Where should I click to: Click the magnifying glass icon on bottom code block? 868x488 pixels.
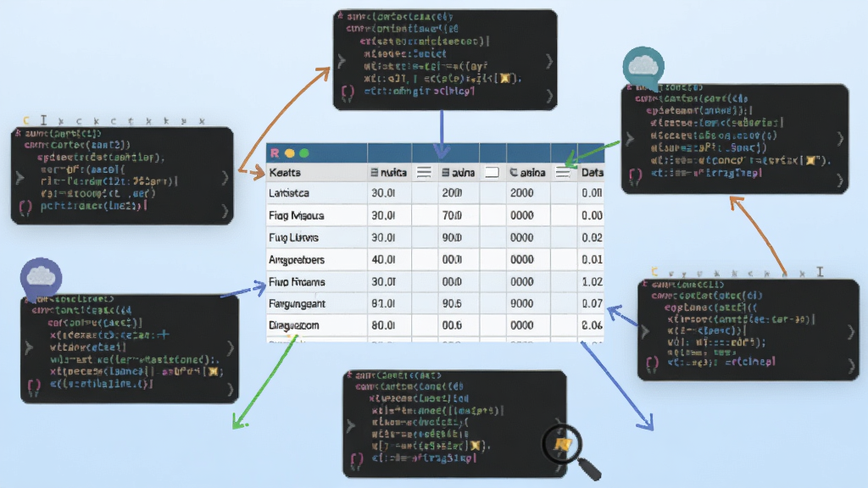(x=570, y=451)
